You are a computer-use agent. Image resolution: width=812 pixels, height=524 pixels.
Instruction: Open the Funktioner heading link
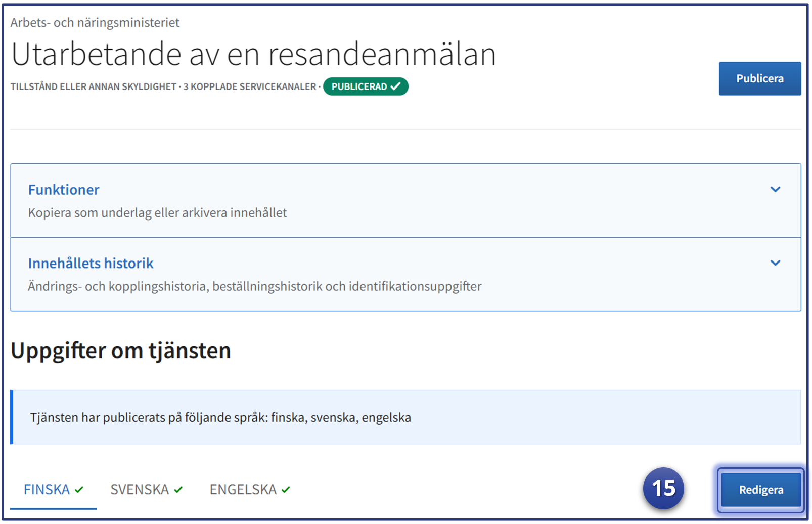pyautogui.click(x=64, y=190)
